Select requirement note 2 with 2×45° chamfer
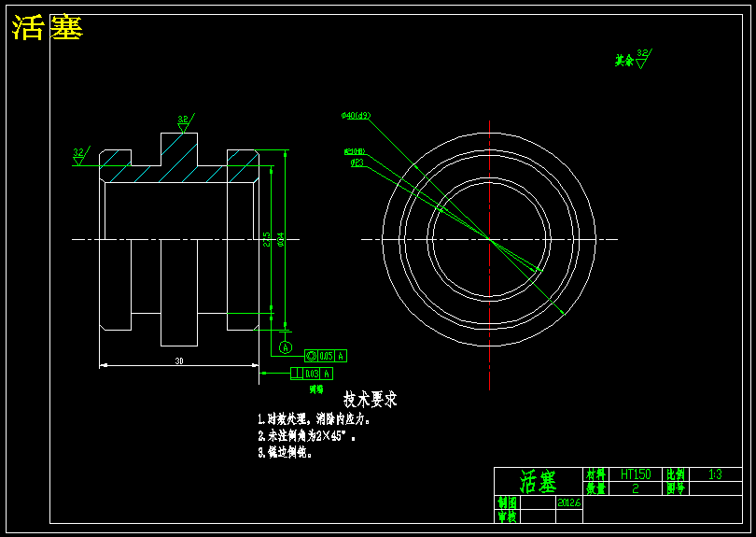The image size is (756, 537). tap(307, 436)
